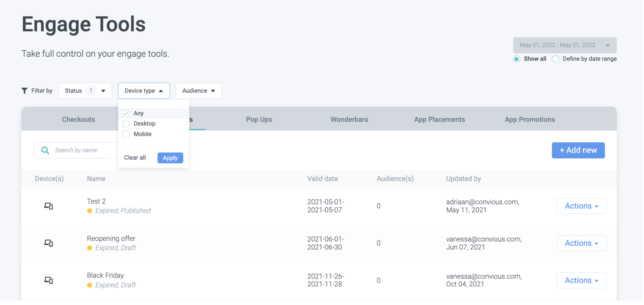Viewport: 644px width, 305px height.
Task: Click the Add new button
Action: pyautogui.click(x=578, y=150)
